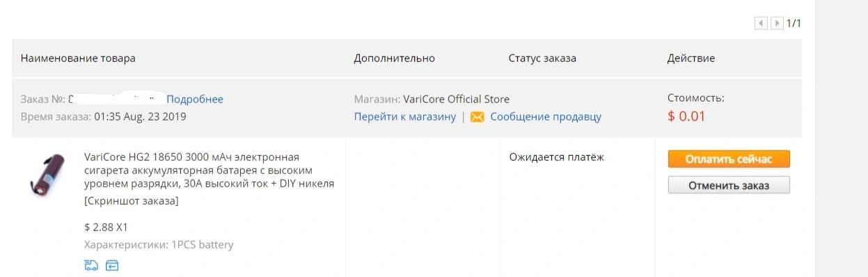Viewport: 868px width, 277px height.
Task: Click Статус заказа column header
Action: point(542,58)
